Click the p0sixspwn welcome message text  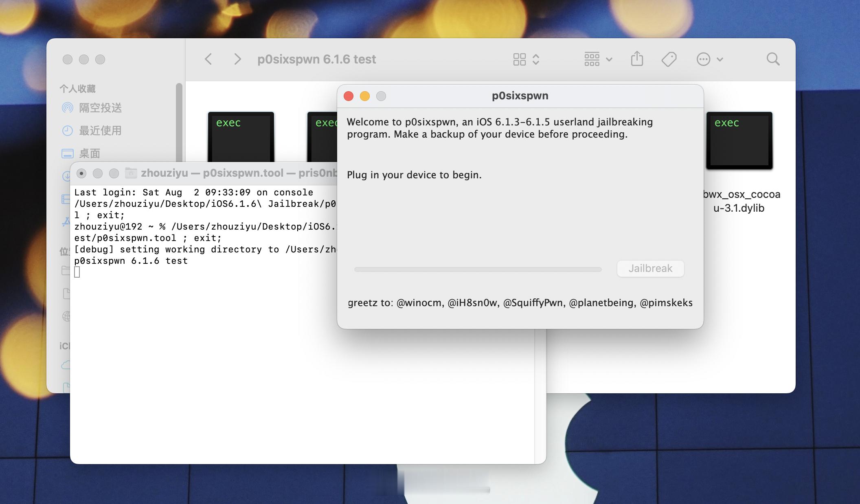tap(500, 128)
